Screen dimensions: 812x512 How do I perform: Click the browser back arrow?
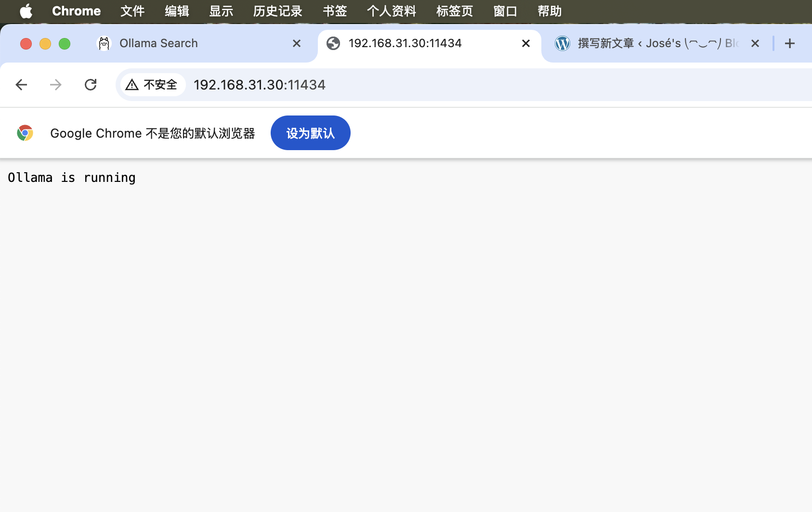[21, 85]
